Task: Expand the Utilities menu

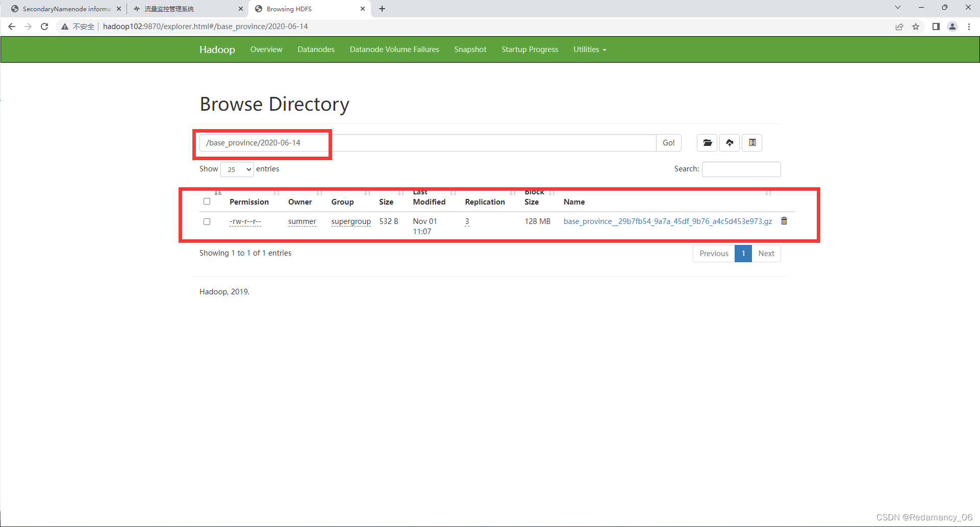Action: coord(590,49)
